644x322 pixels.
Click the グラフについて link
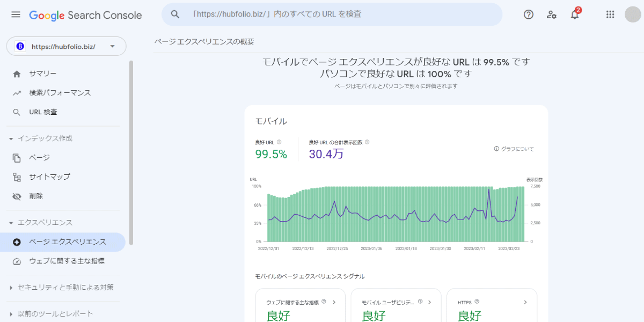514,149
